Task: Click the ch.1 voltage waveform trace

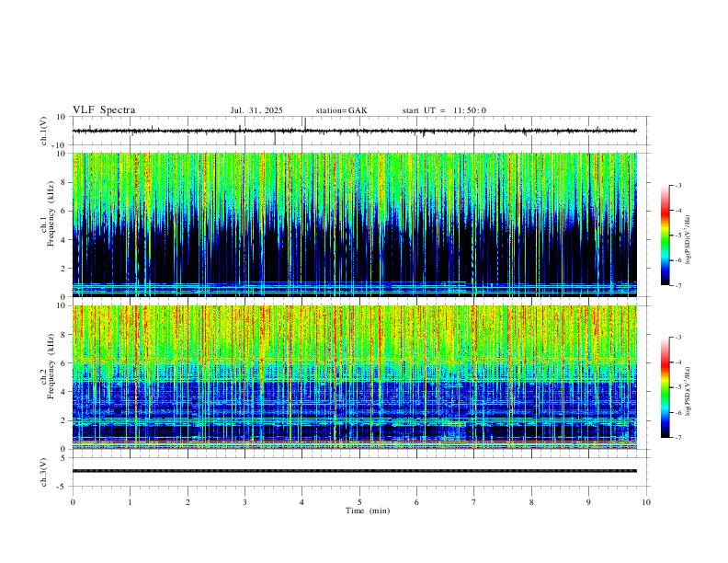Action: (x=355, y=131)
